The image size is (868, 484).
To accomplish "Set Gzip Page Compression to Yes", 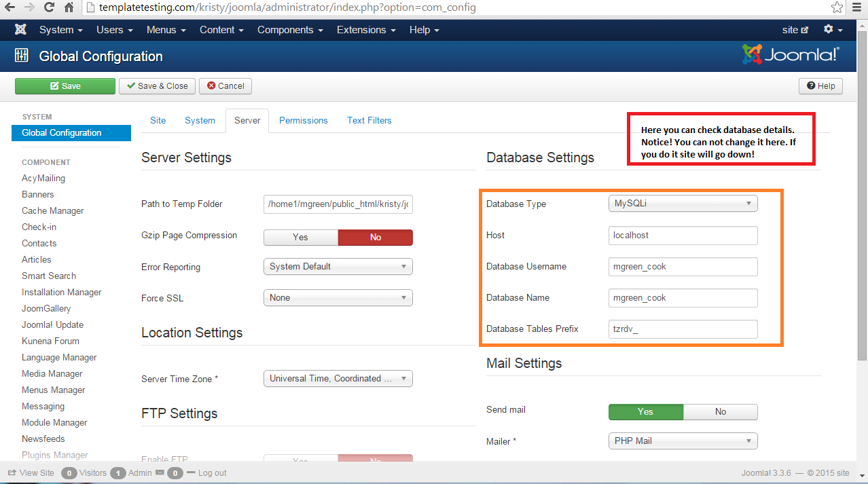I will pyautogui.click(x=300, y=237).
